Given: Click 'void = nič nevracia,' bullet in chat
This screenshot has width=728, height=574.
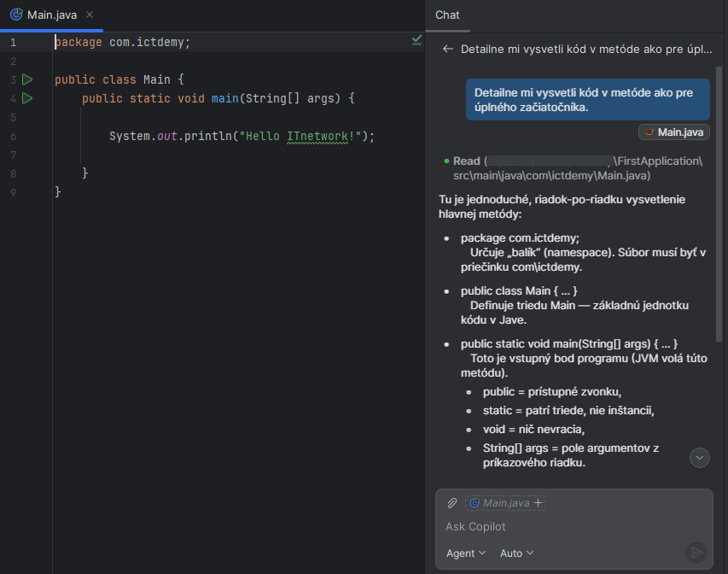Looking at the screenshot, I should [533, 429].
